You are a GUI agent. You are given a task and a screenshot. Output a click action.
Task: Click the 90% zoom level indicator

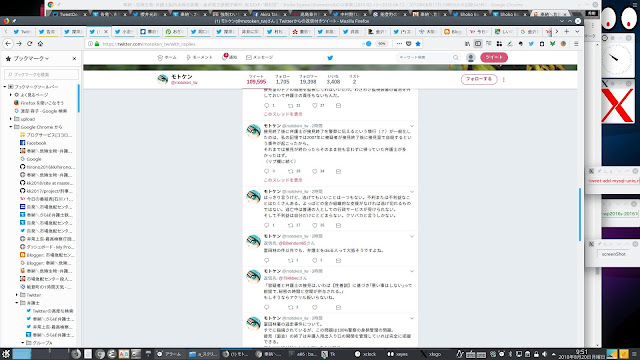point(381,44)
